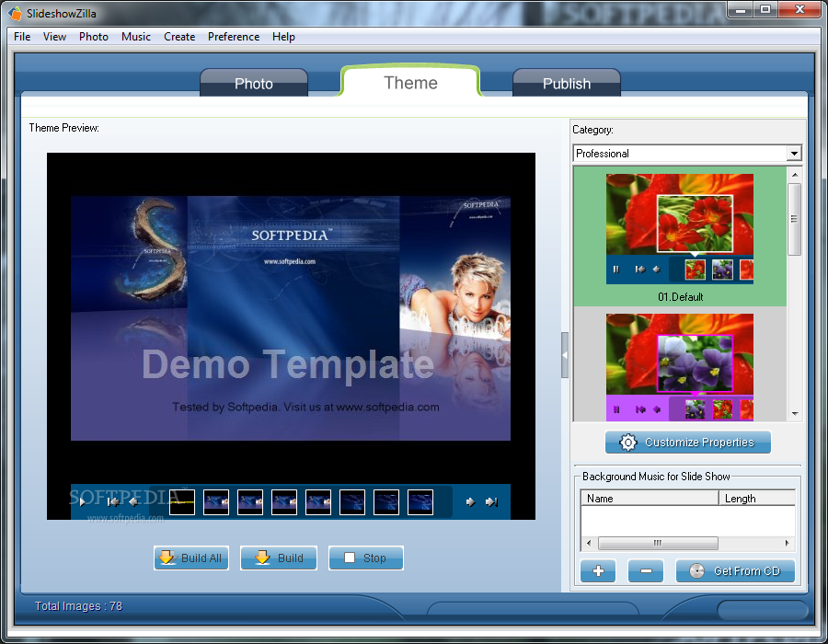
Task: Click the Build download arrow icon
Action: click(x=262, y=558)
